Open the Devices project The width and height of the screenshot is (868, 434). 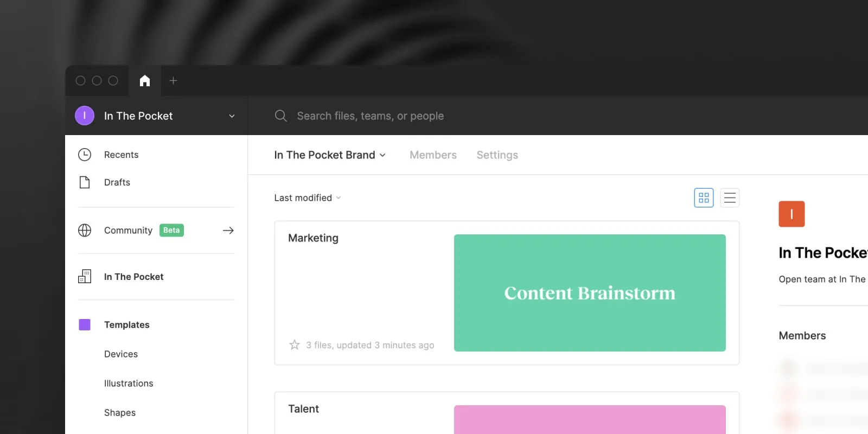click(x=121, y=354)
